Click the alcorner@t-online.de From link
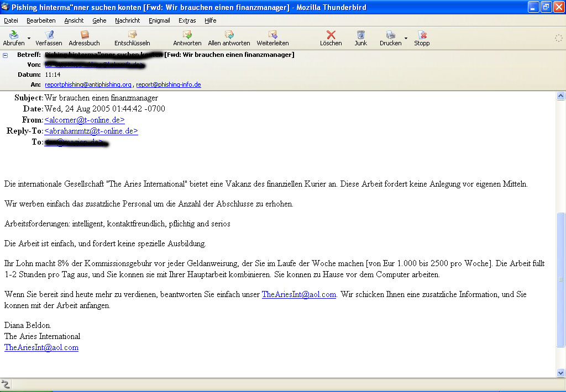This screenshot has width=566, height=392. pos(85,120)
